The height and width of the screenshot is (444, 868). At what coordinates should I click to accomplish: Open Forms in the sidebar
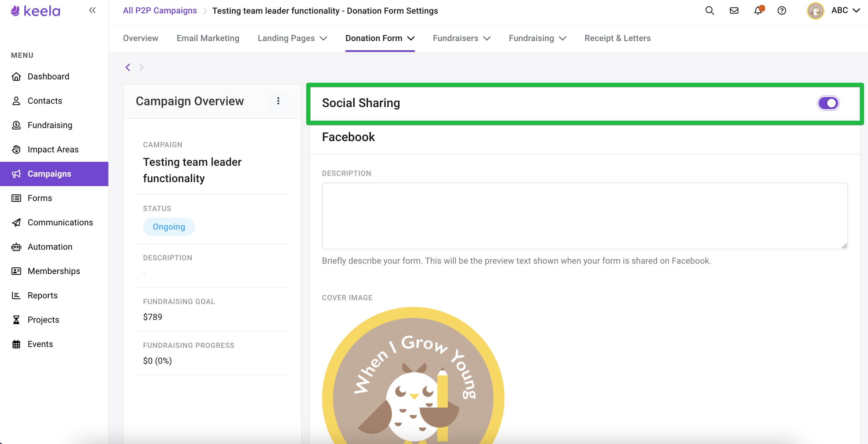(x=54, y=198)
